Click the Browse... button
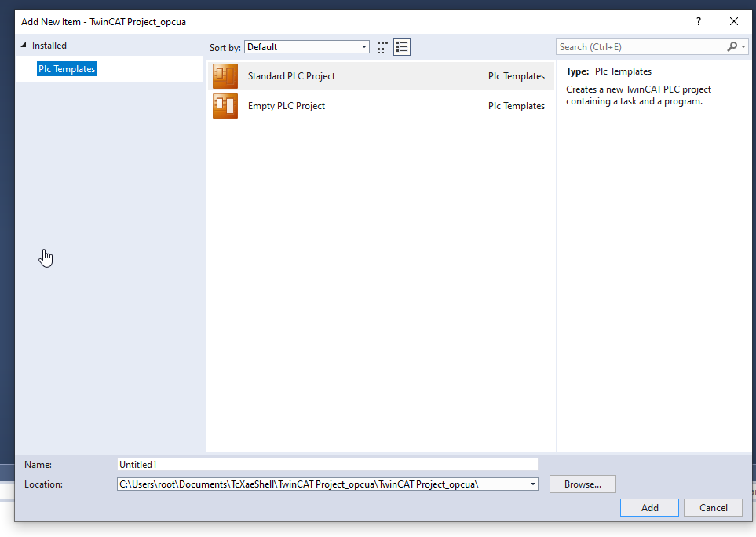The height and width of the screenshot is (537, 756). (x=583, y=484)
